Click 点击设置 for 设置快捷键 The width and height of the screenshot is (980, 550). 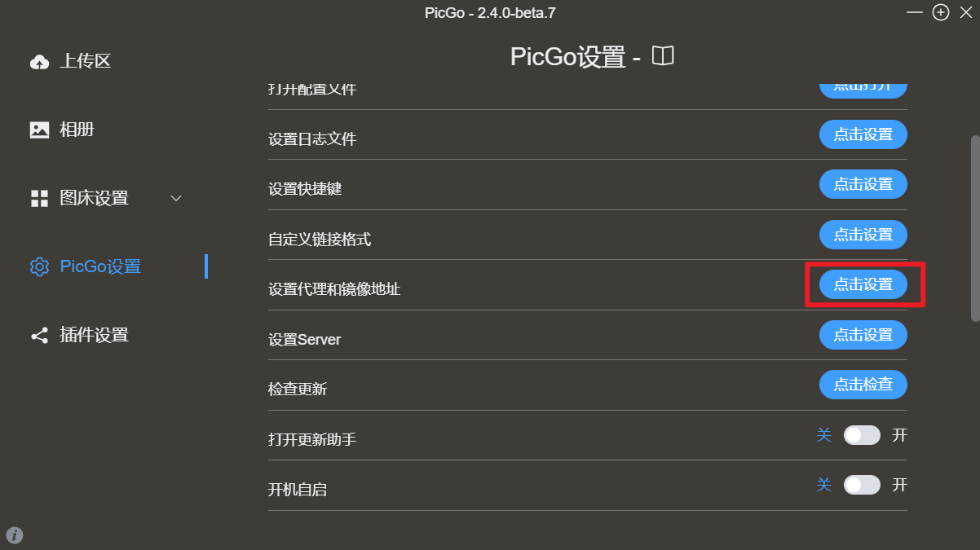pyautogui.click(x=863, y=185)
